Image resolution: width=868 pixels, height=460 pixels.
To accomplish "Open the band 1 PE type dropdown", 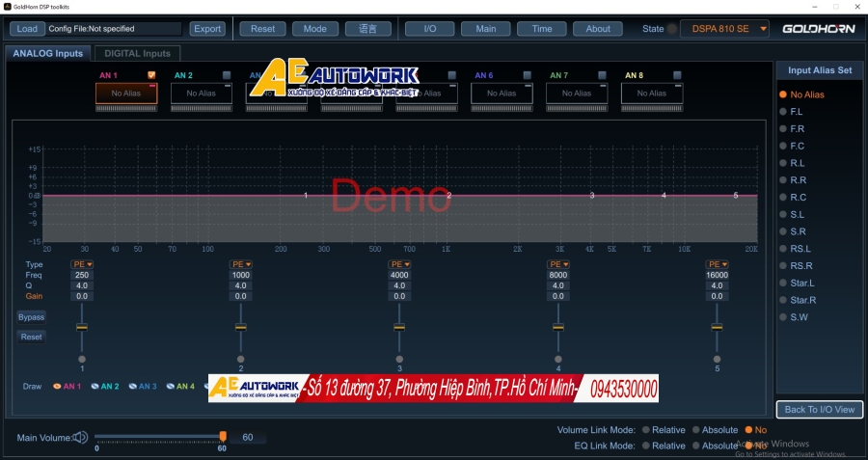I will pyautogui.click(x=82, y=264).
